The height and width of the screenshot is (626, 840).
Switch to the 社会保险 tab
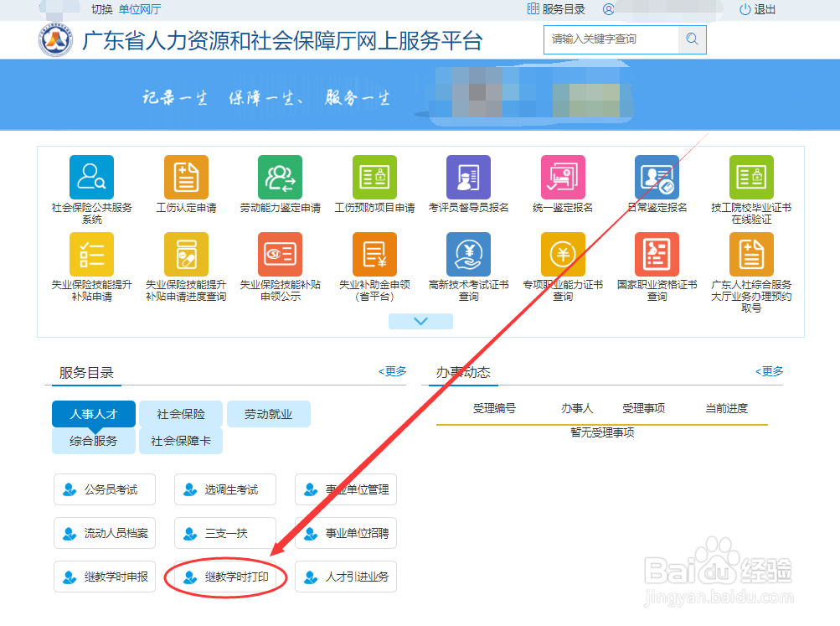click(x=181, y=413)
